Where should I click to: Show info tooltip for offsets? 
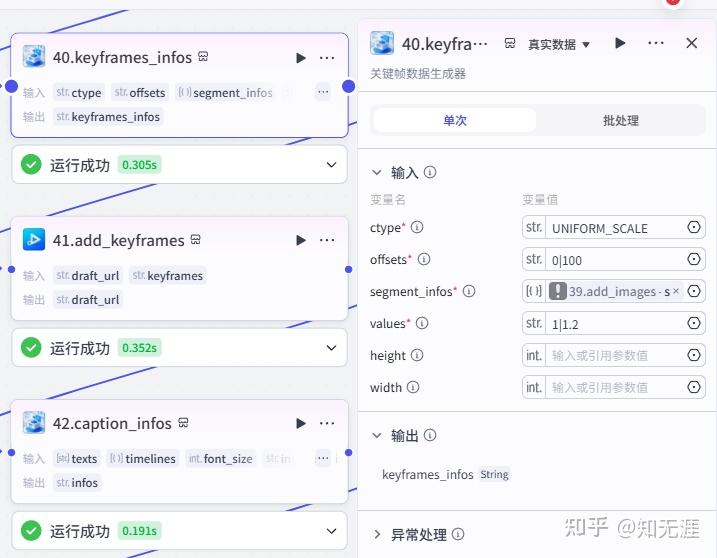(424, 259)
